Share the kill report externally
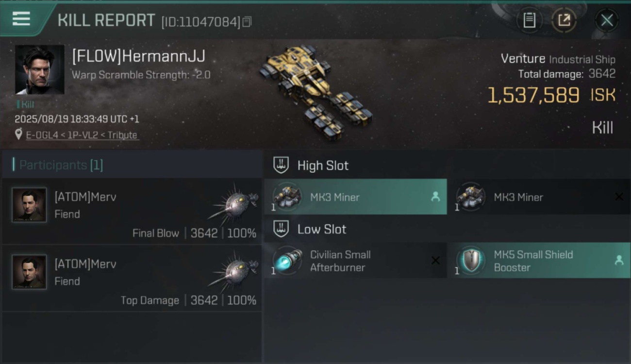Image resolution: width=631 pixels, height=364 pixels. (564, 20)
